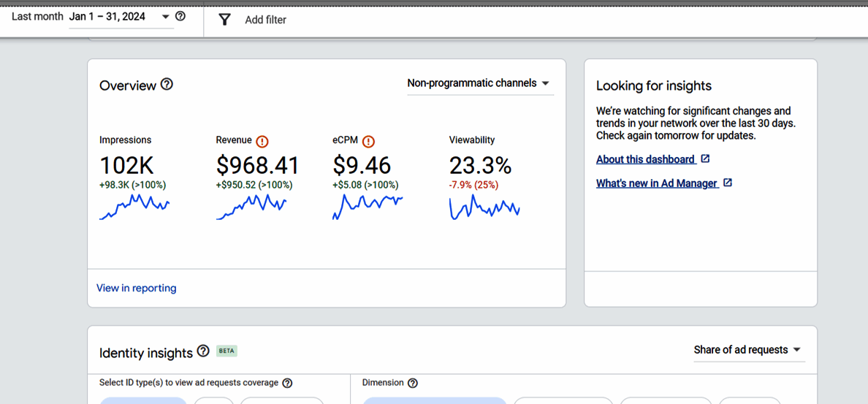Click the warning icon beside Revenue
868x404 pixels.
pos(262,142)
